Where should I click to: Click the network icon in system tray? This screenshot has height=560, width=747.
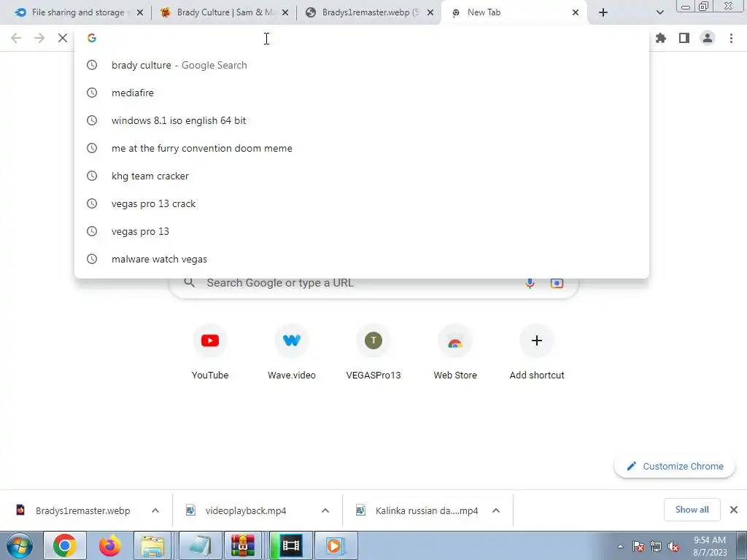point(656,547)
